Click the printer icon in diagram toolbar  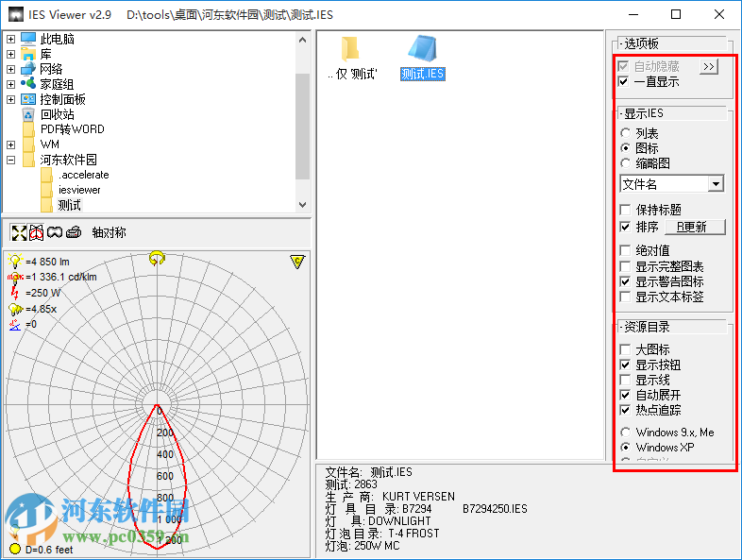coord(74,232)
